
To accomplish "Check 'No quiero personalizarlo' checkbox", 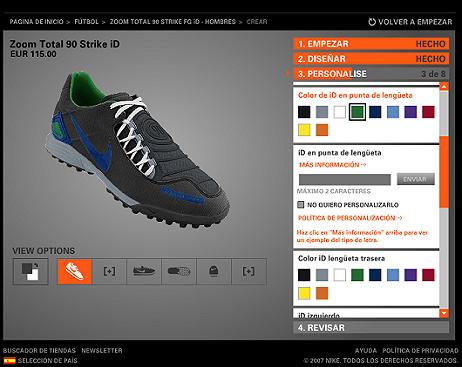I will pyautogui.click(x=301, y=205).
